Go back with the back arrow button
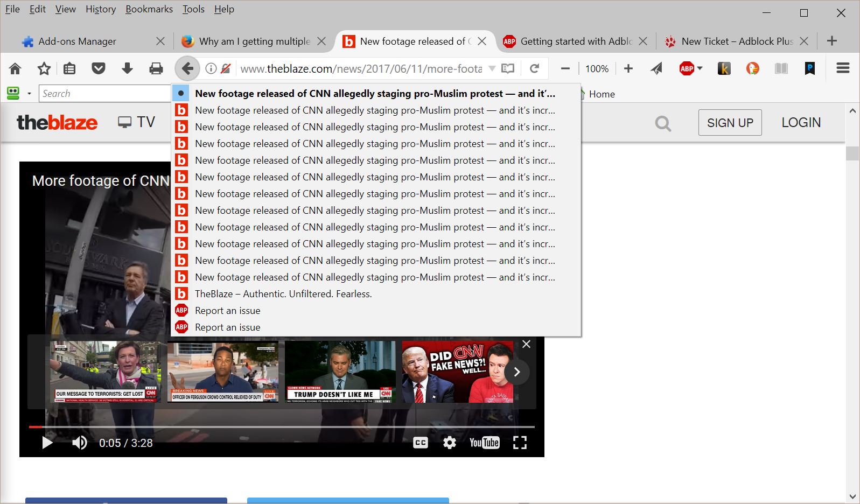Viewport: 860px width, 504px height. (x=187, y=68)
